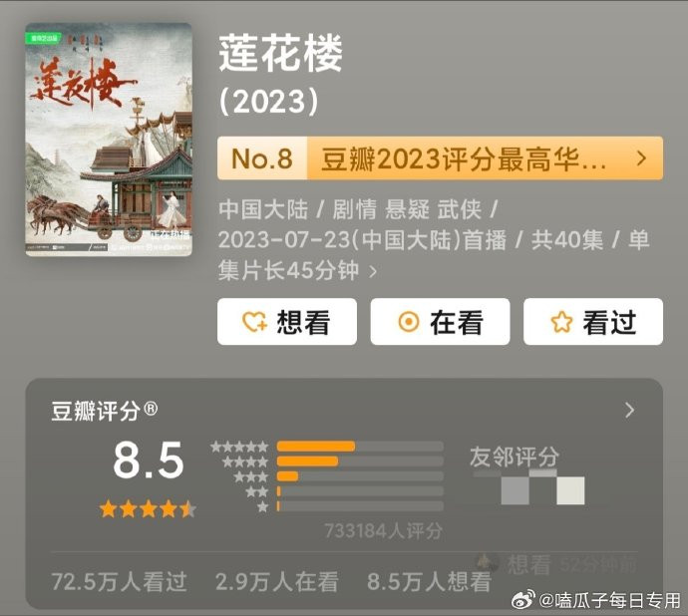Open rating details chevron beside 豆瓣评分

(629, 410)
